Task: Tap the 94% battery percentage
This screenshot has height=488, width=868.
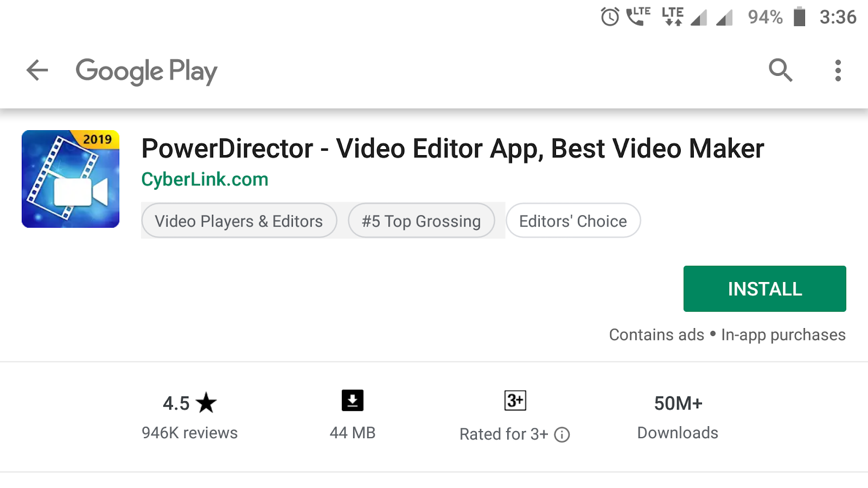Action: click(x=765, y=17)
